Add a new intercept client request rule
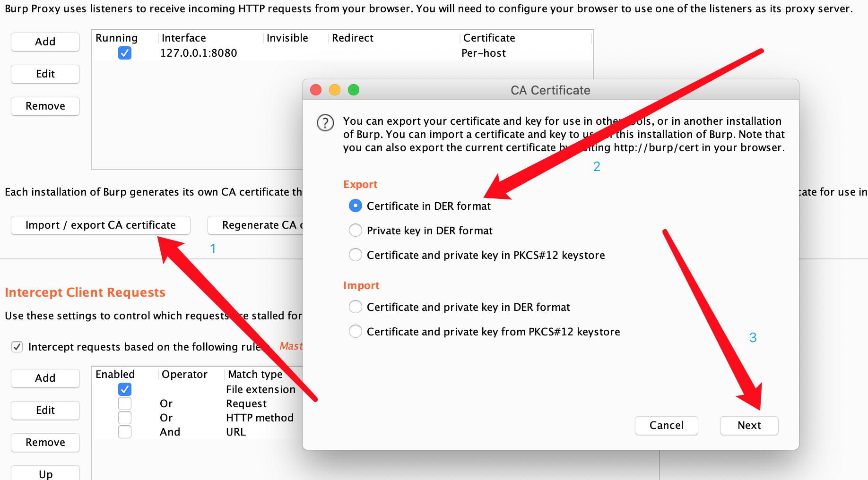 (x=45, y=378)
